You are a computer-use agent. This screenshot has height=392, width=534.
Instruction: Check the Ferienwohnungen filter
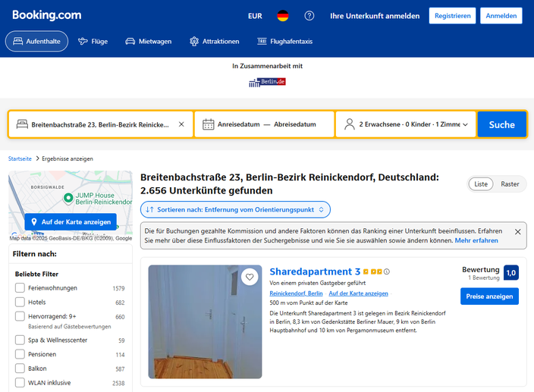(x=20, y=288)
